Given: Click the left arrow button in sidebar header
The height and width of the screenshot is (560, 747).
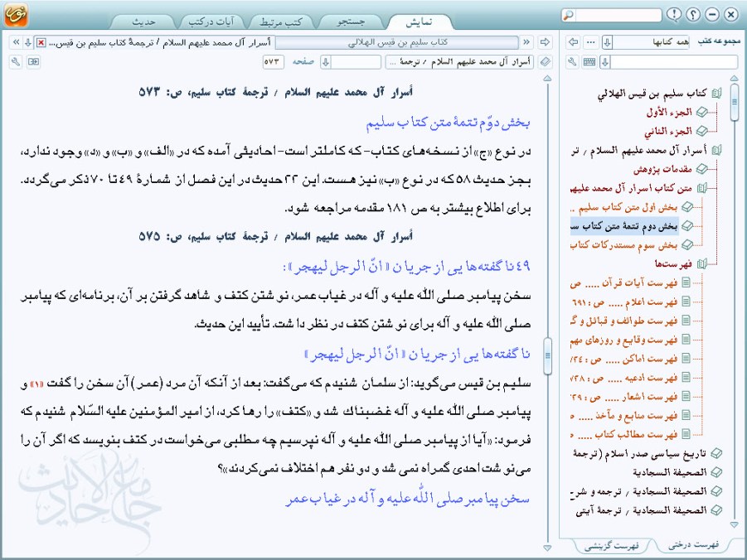Looking at the screenshot, I should pyautogui.click(x=573, y=42).
